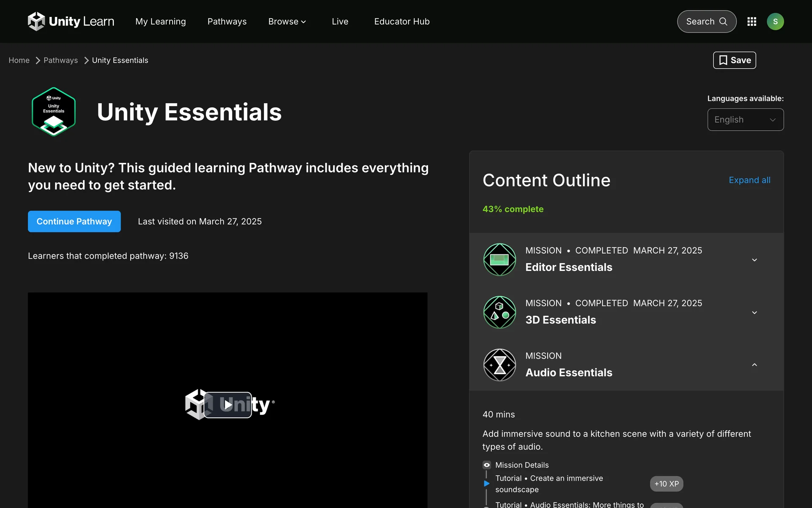
Task: Click the Search field
Action: pos(706,22)
